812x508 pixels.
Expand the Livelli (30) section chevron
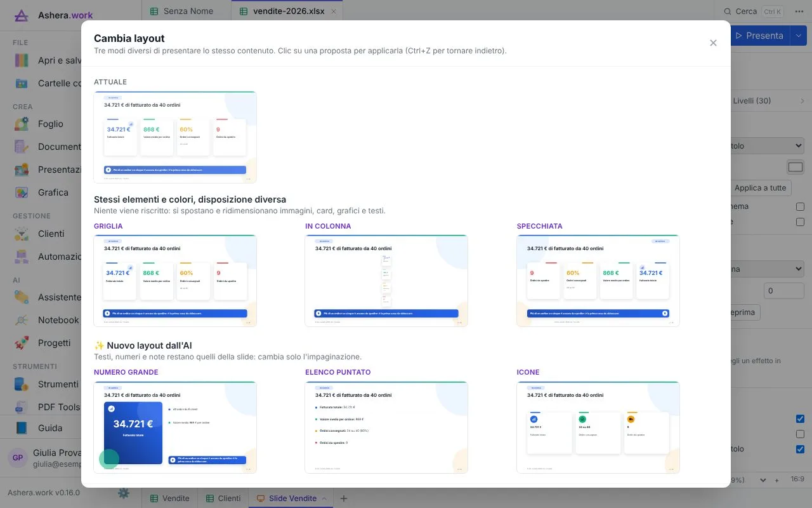(802, 101)
